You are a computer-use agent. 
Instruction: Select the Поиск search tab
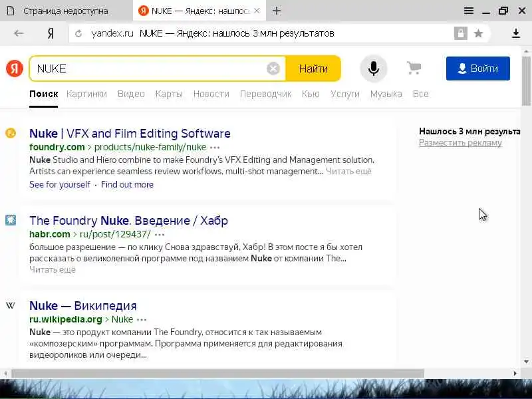(43, 94)
